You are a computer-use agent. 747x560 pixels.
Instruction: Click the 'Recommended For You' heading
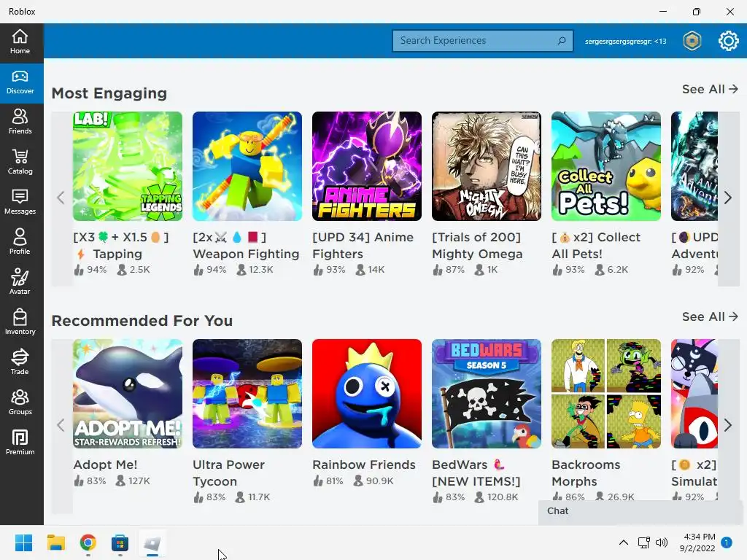click(x=142, y=321)
